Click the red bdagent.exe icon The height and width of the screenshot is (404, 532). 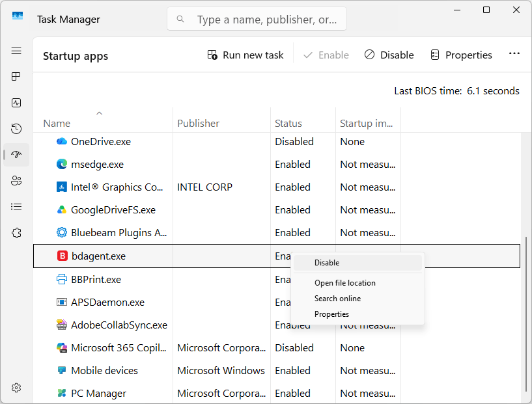pyautogui.click(x=62, y=256)
